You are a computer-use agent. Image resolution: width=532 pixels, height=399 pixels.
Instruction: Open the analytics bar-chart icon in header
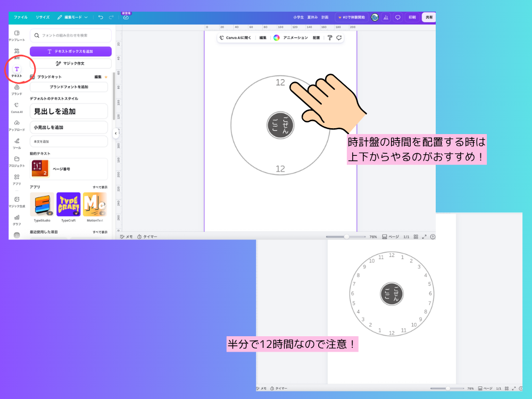pos(386,18)
